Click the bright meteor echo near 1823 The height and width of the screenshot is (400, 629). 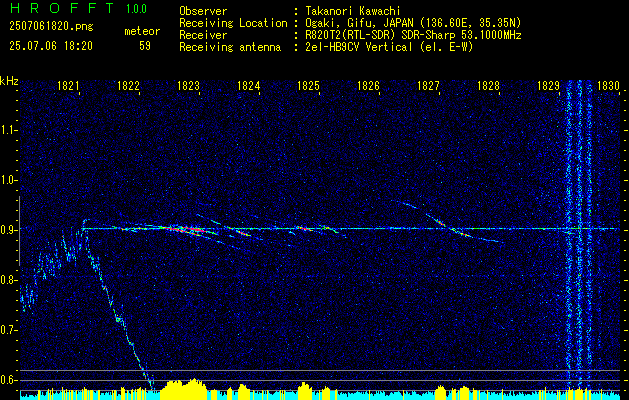point(189,230)
